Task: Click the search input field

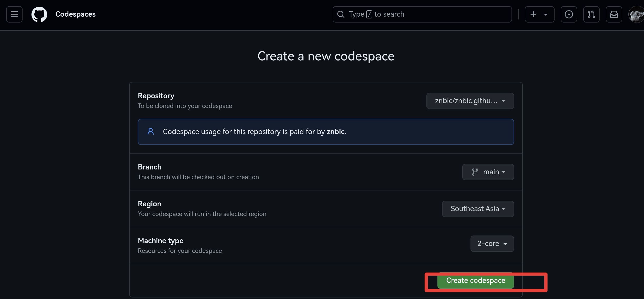Action: [x=422, y=14]
